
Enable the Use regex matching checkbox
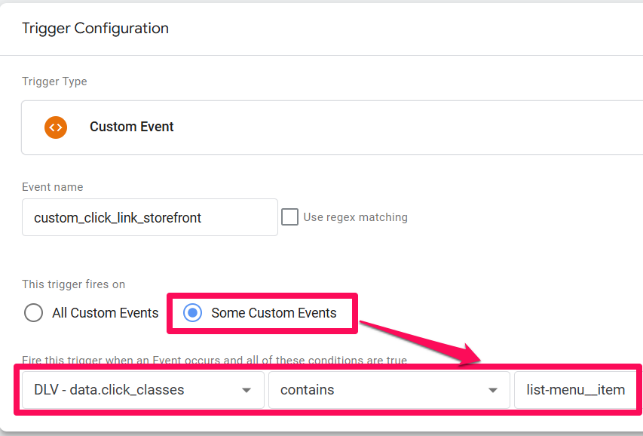tap(290, 217)
